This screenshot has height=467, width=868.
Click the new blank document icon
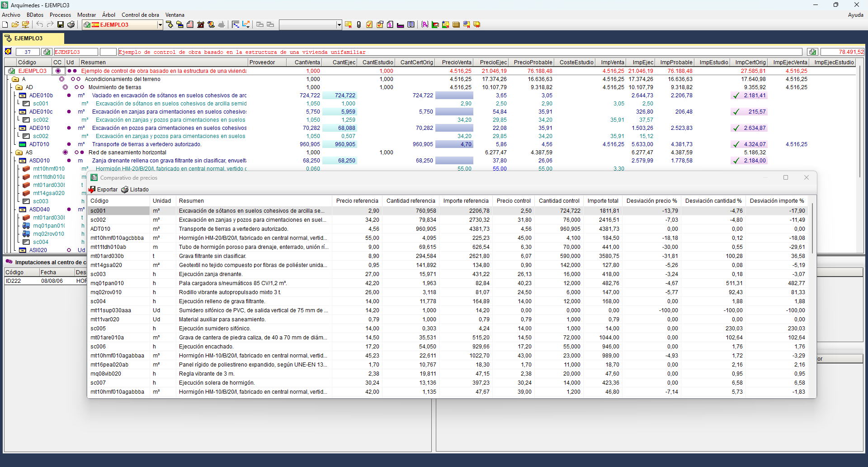coord(5,24)
